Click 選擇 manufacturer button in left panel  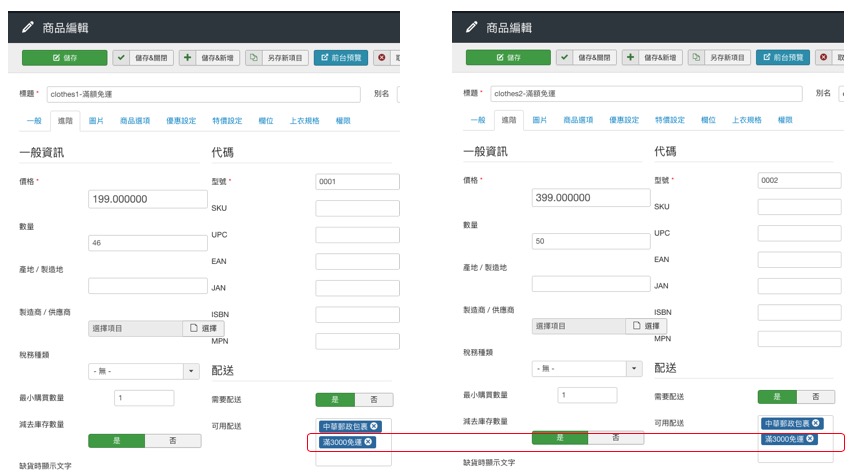click(203, 328)
